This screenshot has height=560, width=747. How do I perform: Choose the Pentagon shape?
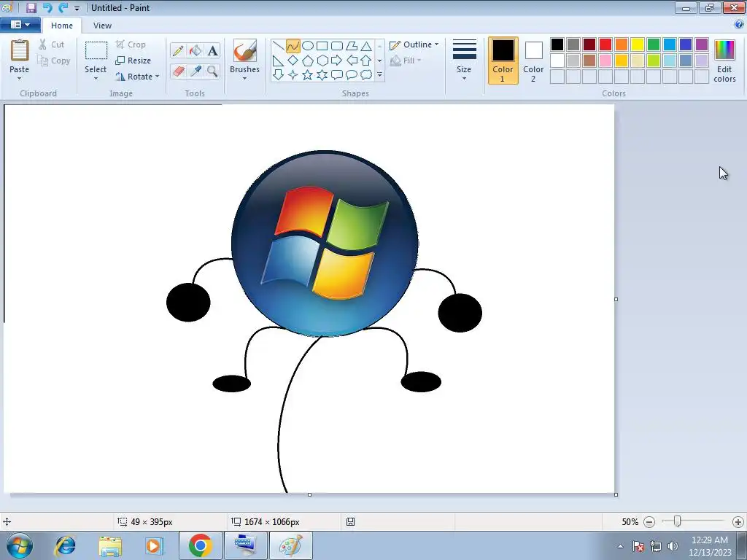(x=308, y=61)
